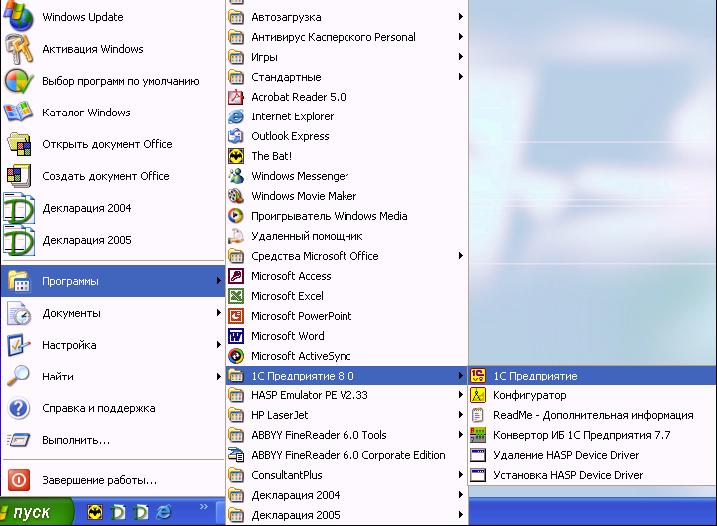Screen dimensions: 717x526
Task: Click the Acrobat Reader 5.0 icon
Action: tap(236, 97)
